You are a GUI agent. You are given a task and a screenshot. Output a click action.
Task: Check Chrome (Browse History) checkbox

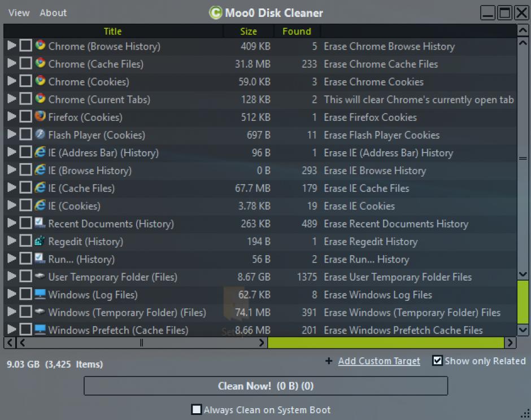[x=26, y=45]
